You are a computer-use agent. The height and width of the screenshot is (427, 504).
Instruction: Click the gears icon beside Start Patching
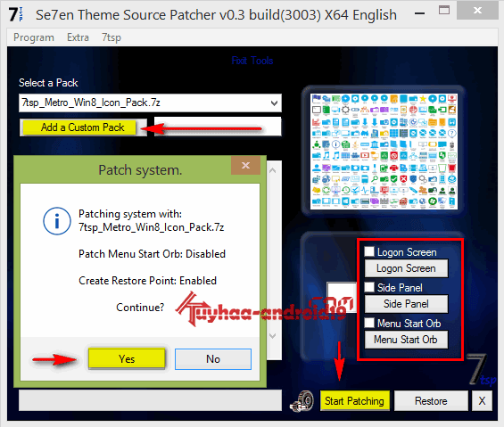[x=302, y=401]
